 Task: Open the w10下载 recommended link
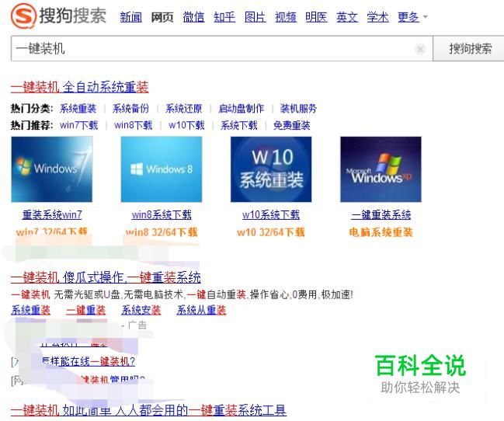coord(186,125)
